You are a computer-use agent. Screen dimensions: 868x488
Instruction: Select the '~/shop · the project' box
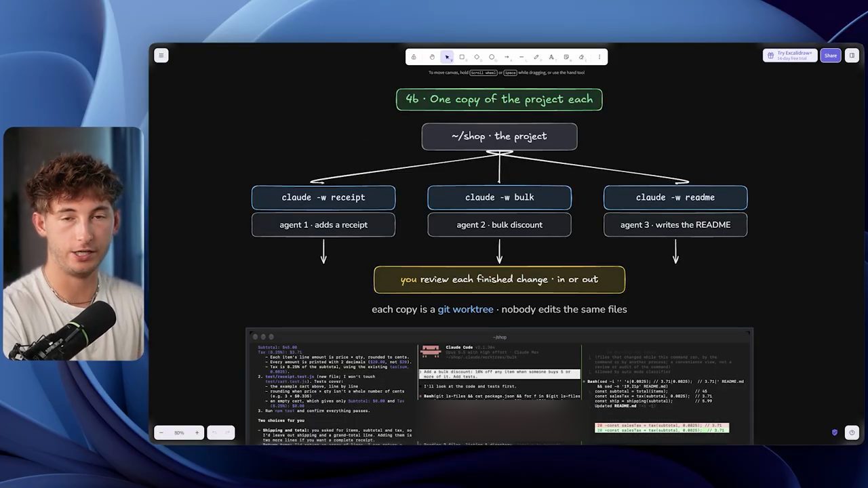tap(500, 136)
